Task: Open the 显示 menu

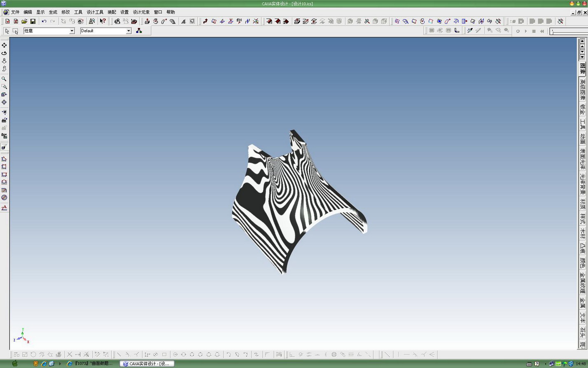Action: click(40, 12)
